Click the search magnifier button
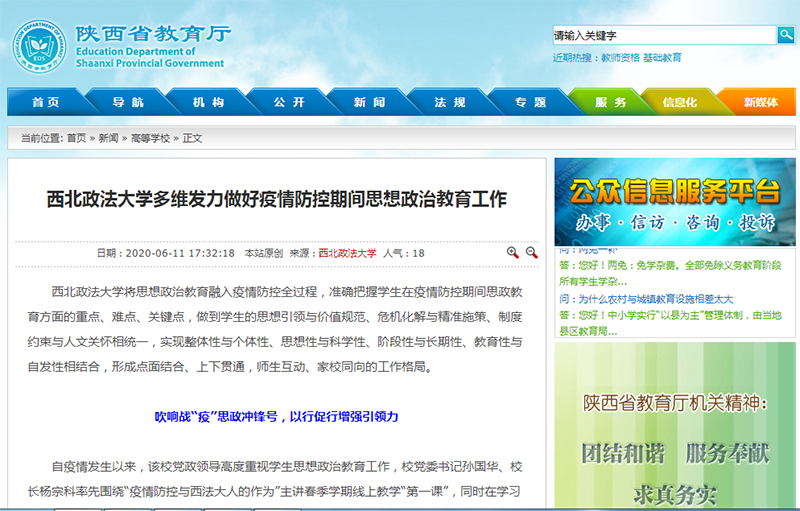The width and height of the screenshot is (800, 511). click(x=786, y=35)
